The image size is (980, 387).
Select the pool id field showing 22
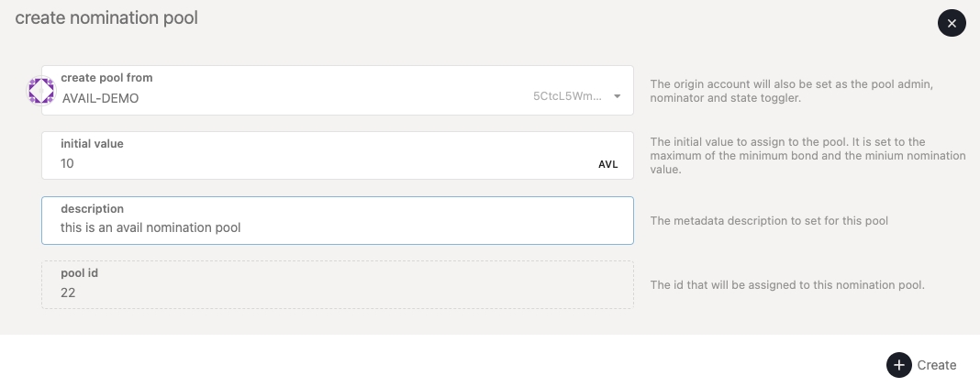coord(336,293)
